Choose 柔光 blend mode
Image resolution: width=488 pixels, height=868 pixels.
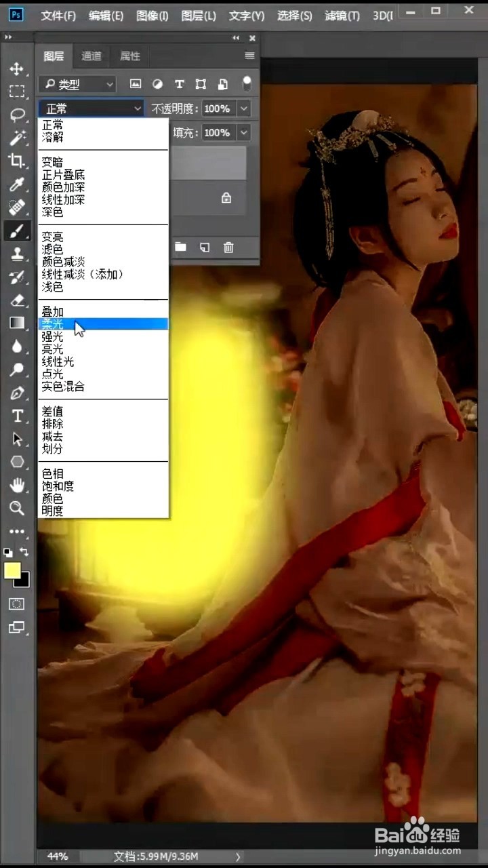click(103, 324)
